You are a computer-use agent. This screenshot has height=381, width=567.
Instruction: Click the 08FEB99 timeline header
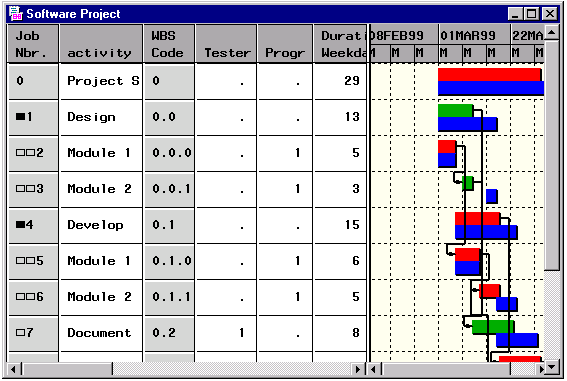click(x=404, y=35)
